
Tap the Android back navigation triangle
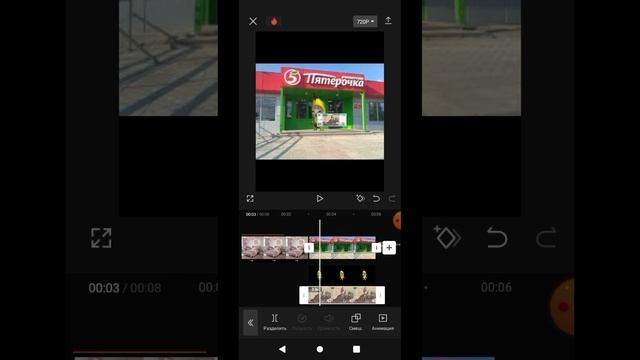pyautogui.click(x=282, y=349)
